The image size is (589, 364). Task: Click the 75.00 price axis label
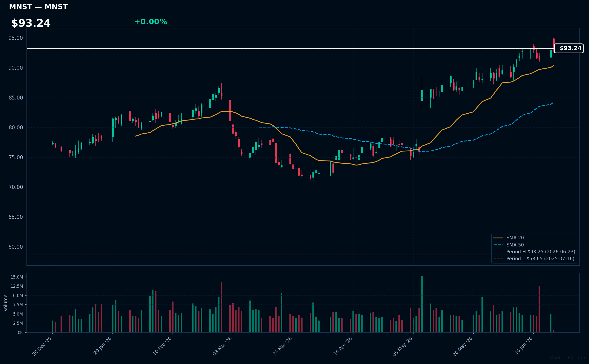tap(16, 158)
